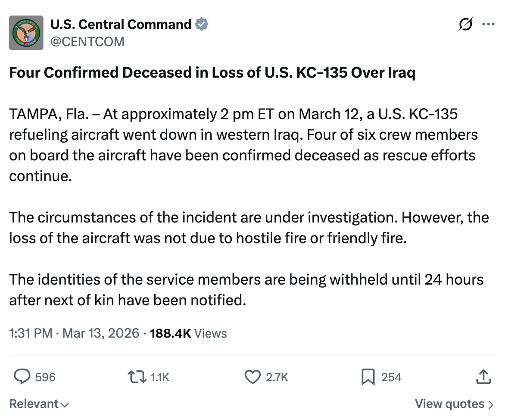Viewport: 505px width, 420px height.
Task: Click the U.S. Central Command display name
Action: pos(121,25)
